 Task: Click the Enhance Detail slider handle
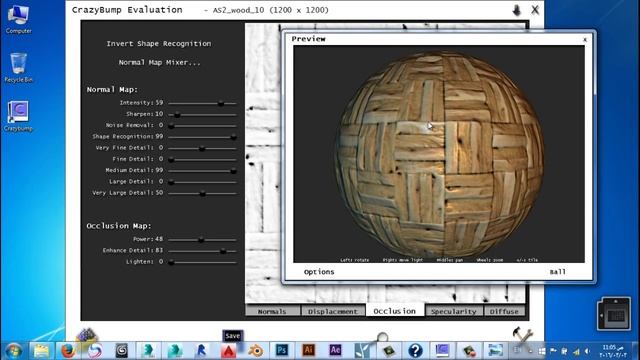(223, 251)
